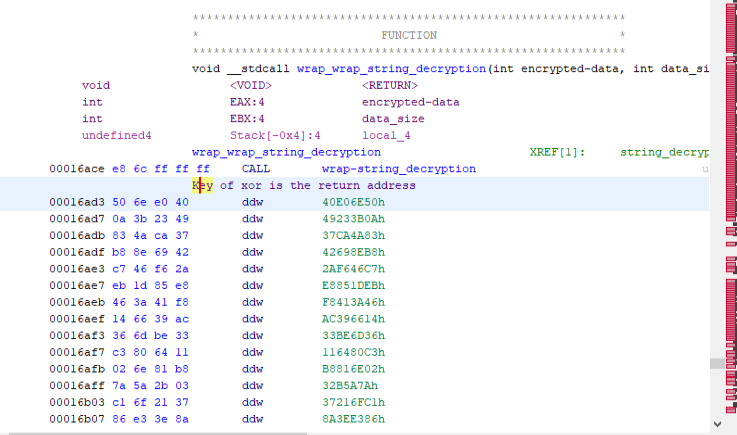This screenshot has width=737, height=435.
Task: Select address 00016ad3
Action: point(77,202)
